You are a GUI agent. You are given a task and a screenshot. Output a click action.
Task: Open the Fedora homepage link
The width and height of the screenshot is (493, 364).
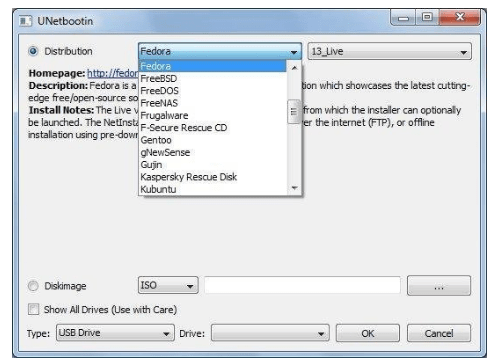(113, 73)
